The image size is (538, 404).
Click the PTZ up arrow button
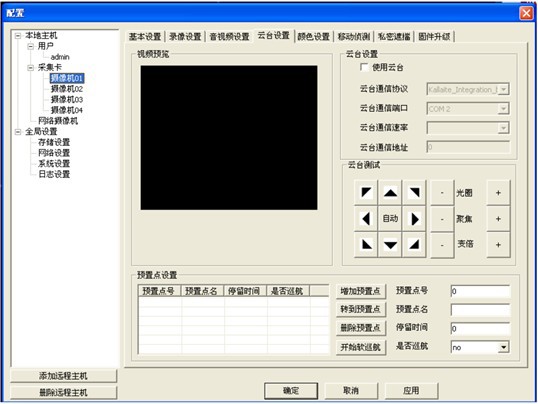tap(390, 193)
